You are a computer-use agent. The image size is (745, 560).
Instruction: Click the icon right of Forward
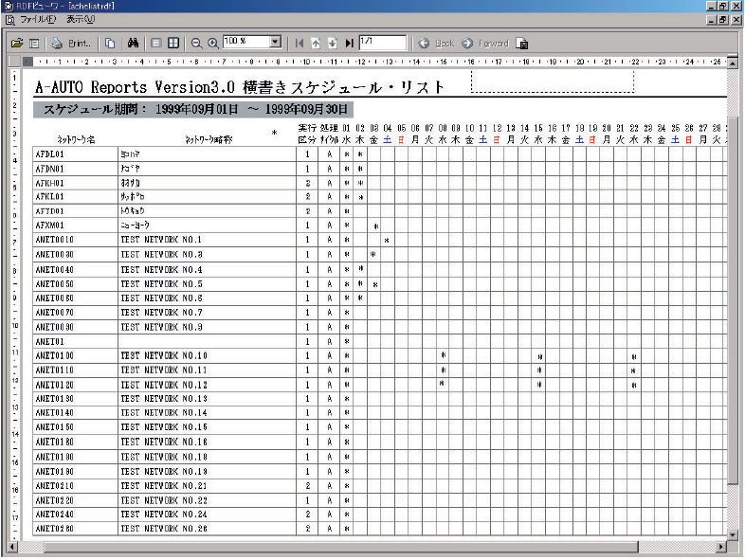click(521, 44)
